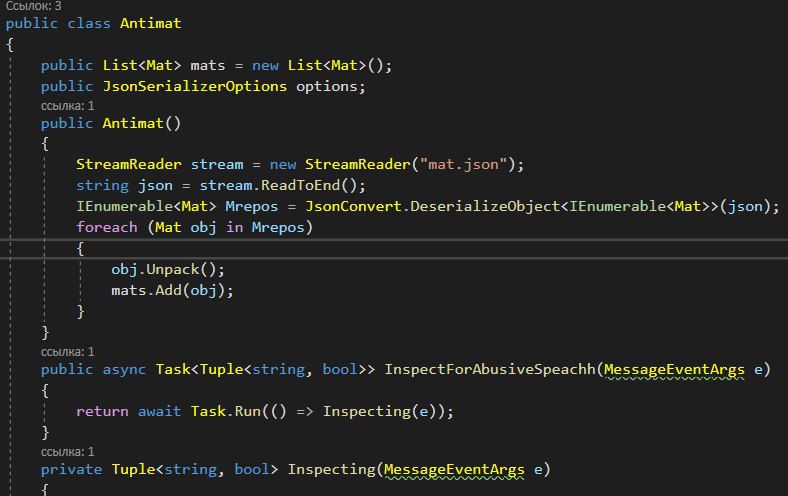The image size is (788, 496).
Task: Click "Inspecting" method name in the private declaration
Action: point(332,469)
